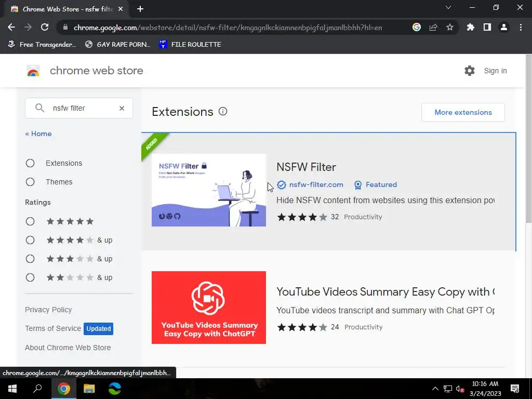Open Windows Start menu
Screen dimensions: 532x399
tap(12, 389)
